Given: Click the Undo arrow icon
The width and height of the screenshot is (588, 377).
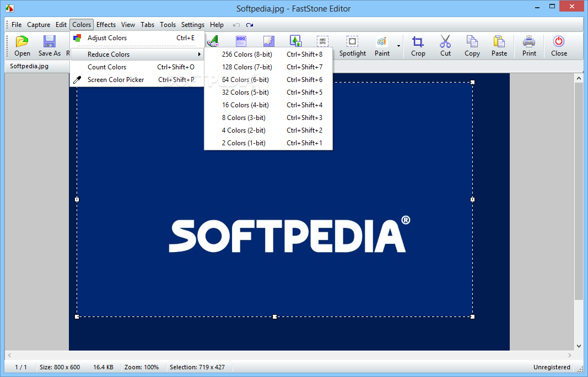Looking at the screenshot, I should pyautogui.click(x=236, y=25).
